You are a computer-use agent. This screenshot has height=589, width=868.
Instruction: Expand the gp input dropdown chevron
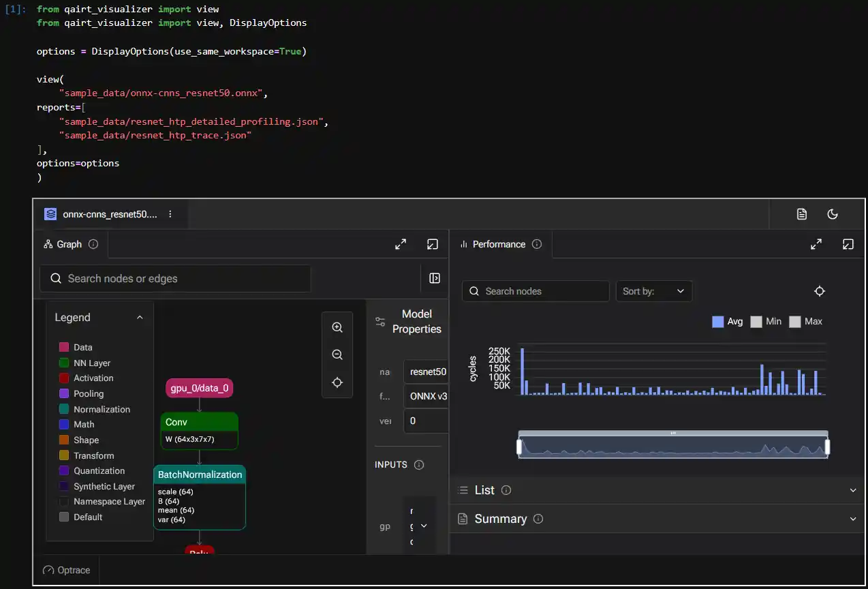[x=424, y=526]
